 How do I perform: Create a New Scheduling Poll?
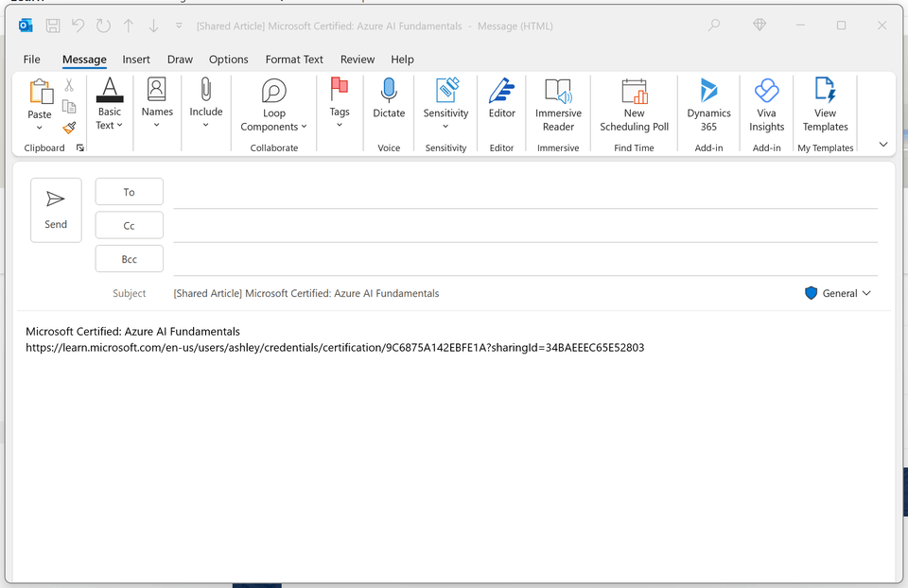tap(634, 105)
